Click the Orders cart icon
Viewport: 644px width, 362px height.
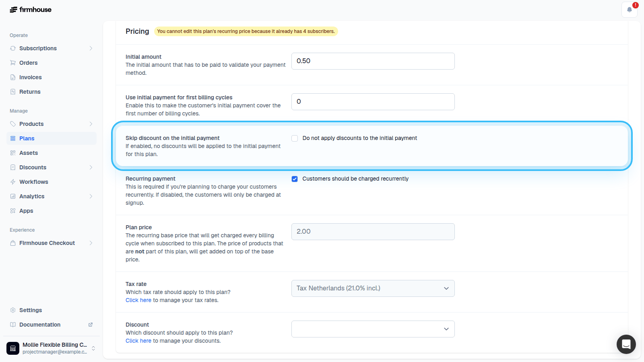coord(13,63)
